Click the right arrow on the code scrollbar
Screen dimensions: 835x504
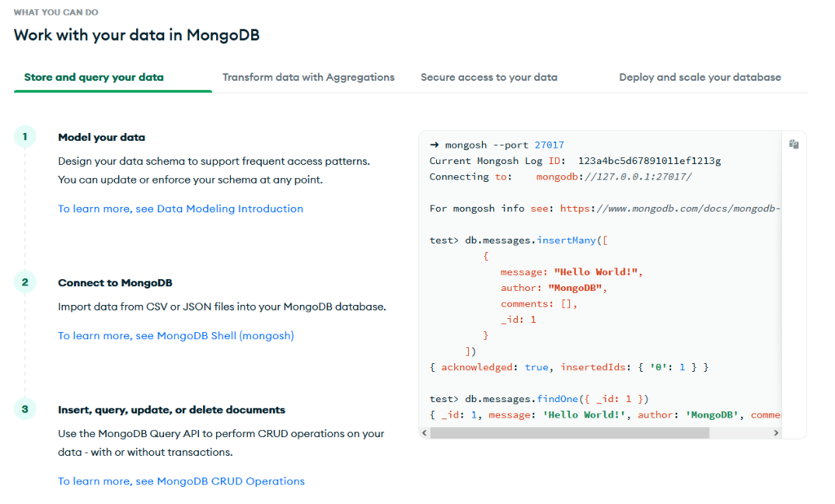point(776,433)
